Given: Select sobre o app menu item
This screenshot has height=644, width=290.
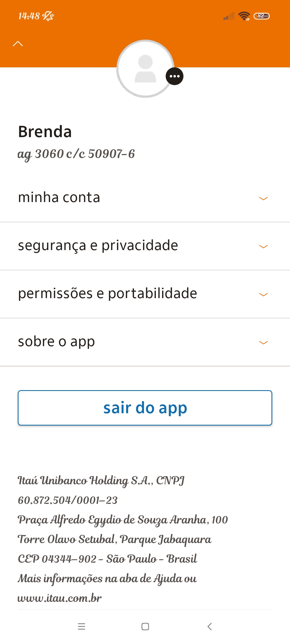Looking at the screenshot, I should coord(56,342).
